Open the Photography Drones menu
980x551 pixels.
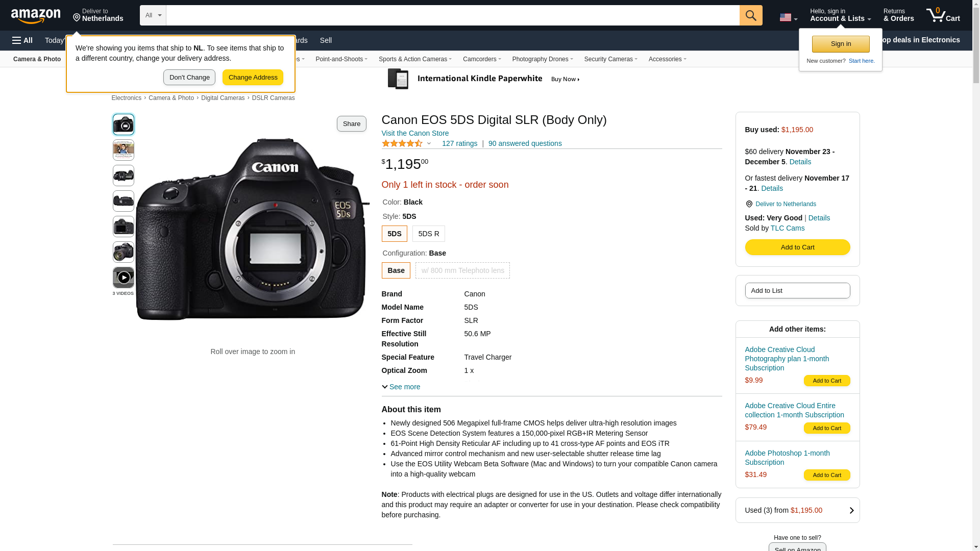pyautogui.click(x=542, y=59)
